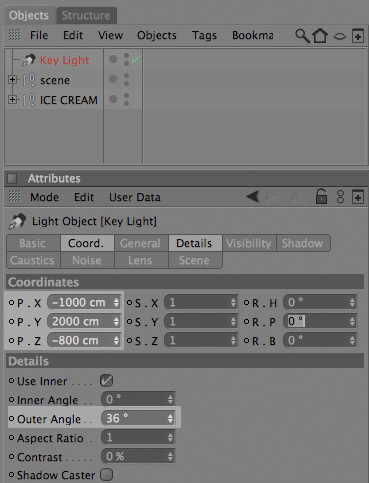
Task: Expand the ICE CREAM object hierarchy
Action: pyautogui.click(x=12, y=99)
